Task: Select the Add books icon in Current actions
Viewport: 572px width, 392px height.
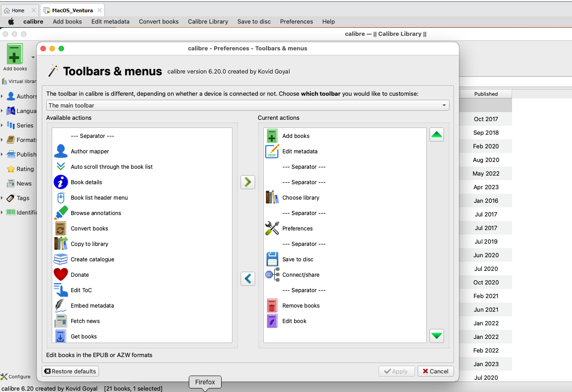Action: (272, 136)
